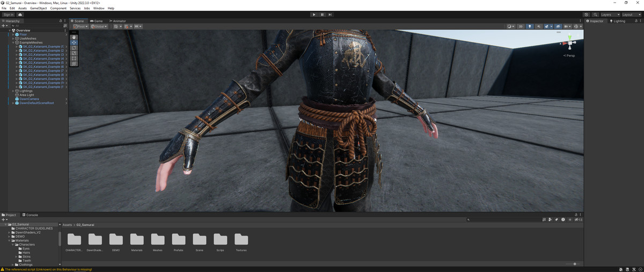Open the GameObject menu
This screenshot has width=644, height=272.
click(38, 9)
